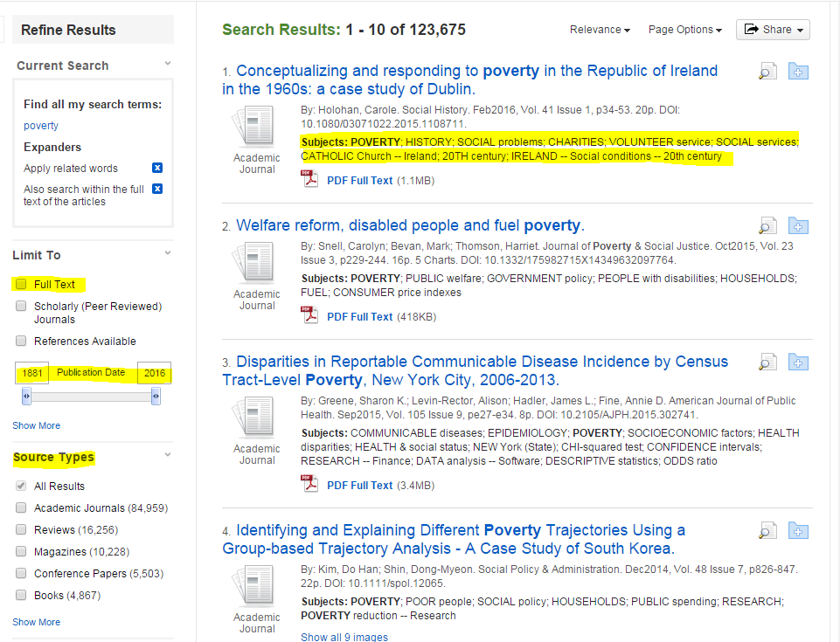The image size is (840, 642).
Task: Click the publication date range slider handle
Action: pyautogui.click(x=26, y=396)
